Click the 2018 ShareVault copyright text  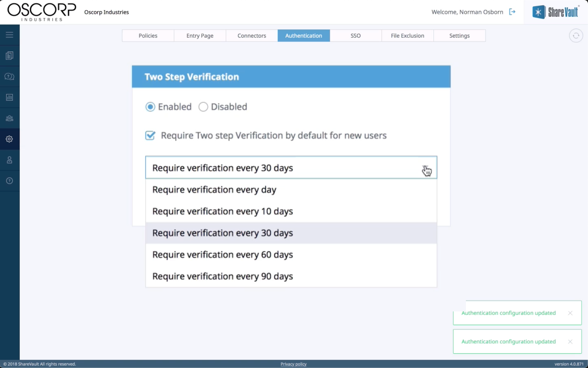click(x=39, y=364)
